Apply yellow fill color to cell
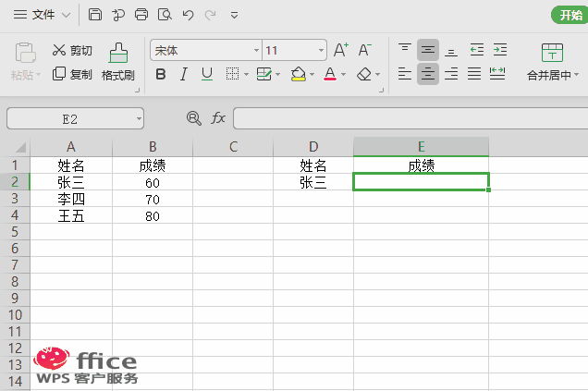The width and height of the screenshot is (588, 391). [x=299, y=74]
